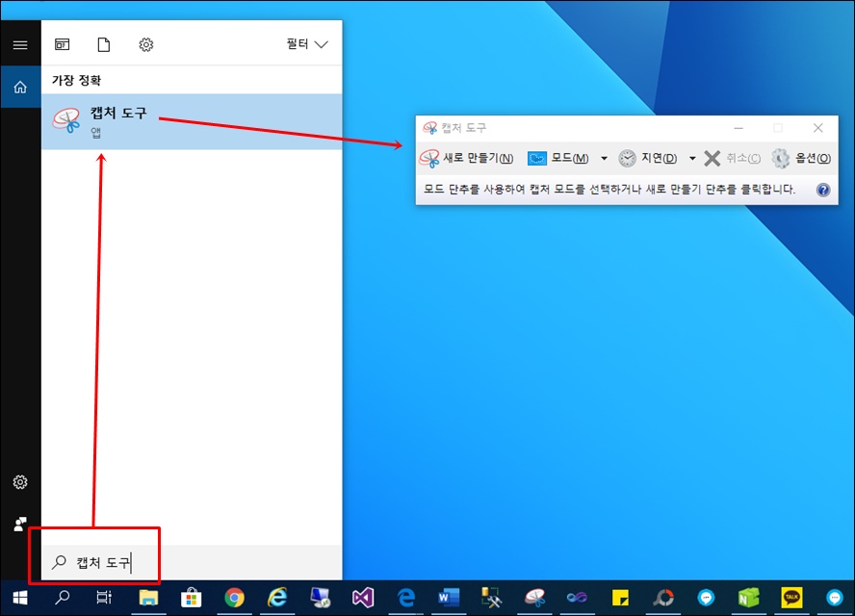Click the purple infinity taskbar icon
This screenshot has height=616, width=855.
577,598
